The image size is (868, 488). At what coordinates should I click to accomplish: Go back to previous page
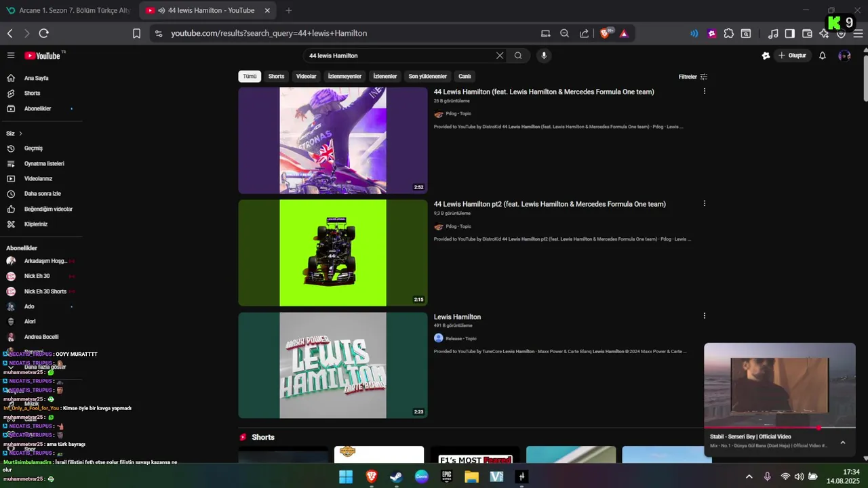coord(9,33)
